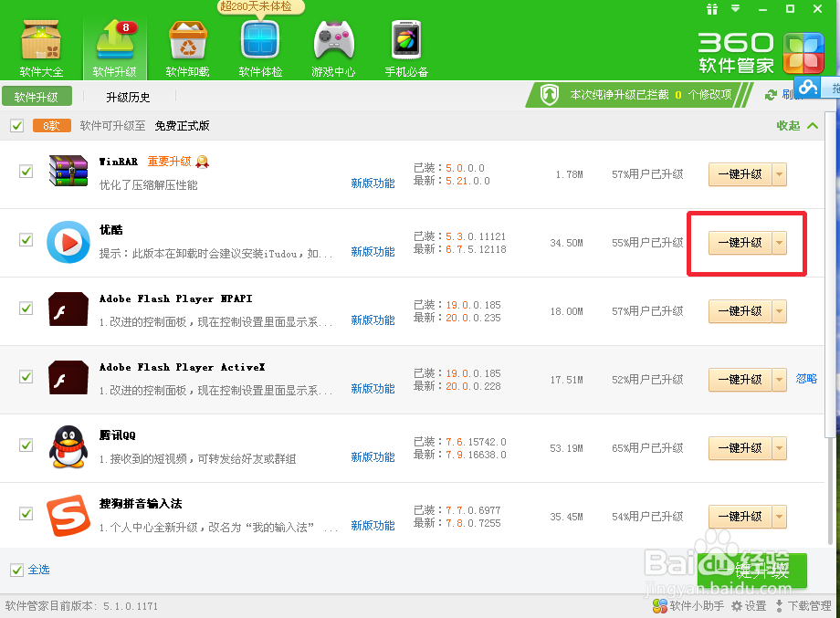Image resolution: width=840 pixels, height=618 pixels.
Task: Click the 搜狗拼音输入法 Sogou icon
Action: 68,515
